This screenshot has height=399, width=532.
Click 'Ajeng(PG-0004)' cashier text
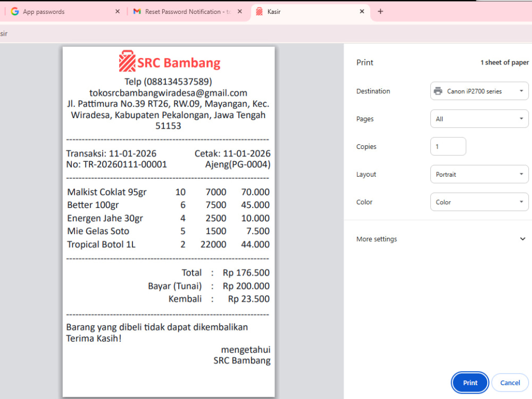pyautogui.click(x=238, y=164)
